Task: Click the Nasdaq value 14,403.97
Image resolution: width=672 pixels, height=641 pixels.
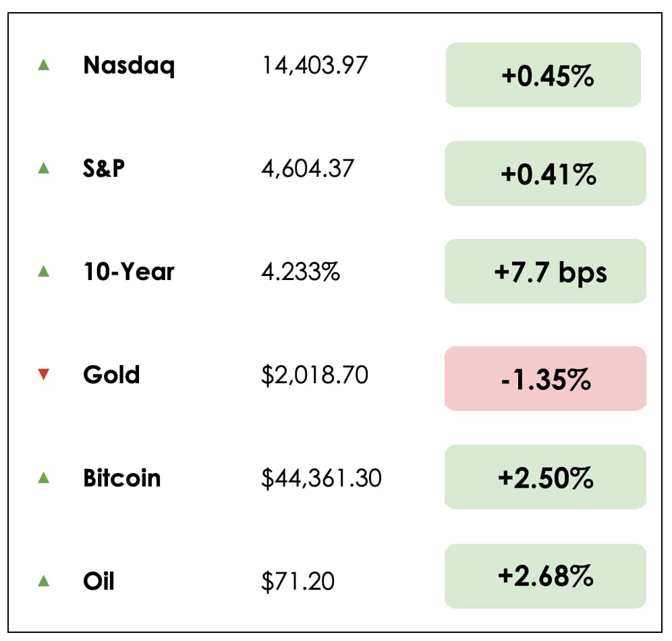Action: pyautogui.click(x=314, y=65)
